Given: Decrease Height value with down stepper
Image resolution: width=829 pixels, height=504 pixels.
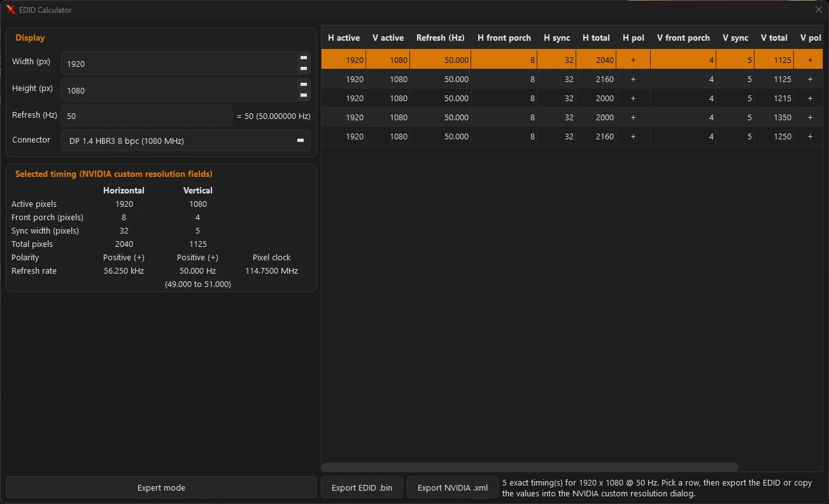Looking at the screenshot, I should [304, 95].
